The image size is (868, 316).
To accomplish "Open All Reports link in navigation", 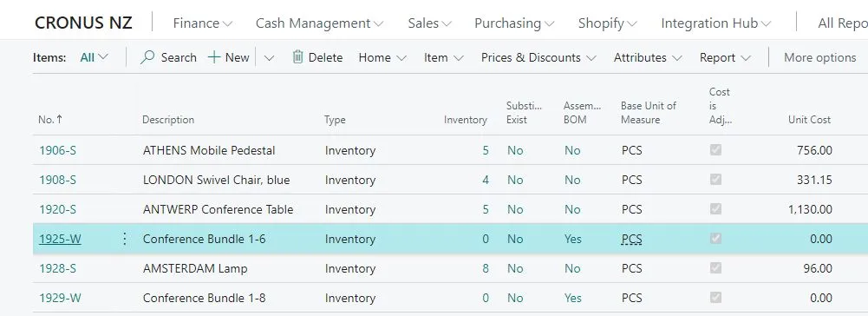I will click(843, 23).
